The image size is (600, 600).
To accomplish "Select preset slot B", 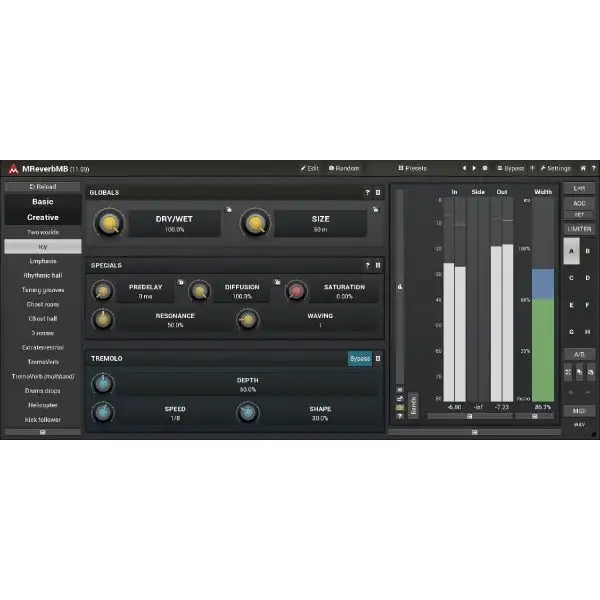I will [587, 251].
